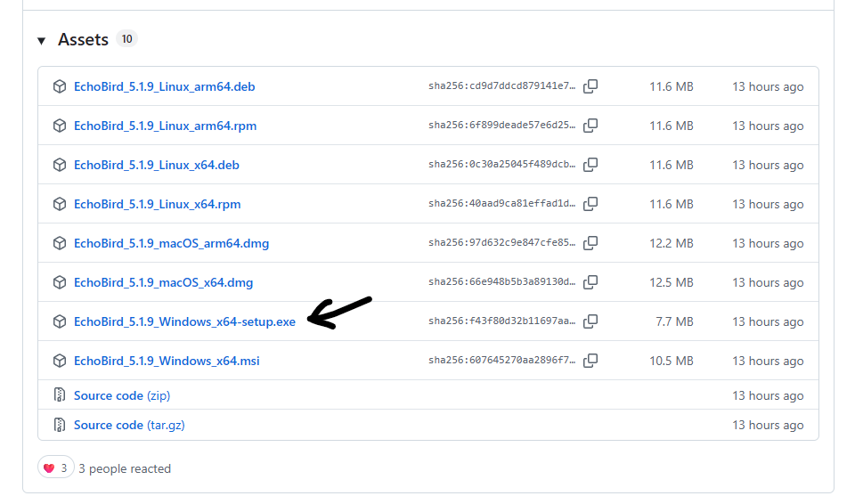Click hash sha256:0c30a25045f489dcb…

point(502,164)
